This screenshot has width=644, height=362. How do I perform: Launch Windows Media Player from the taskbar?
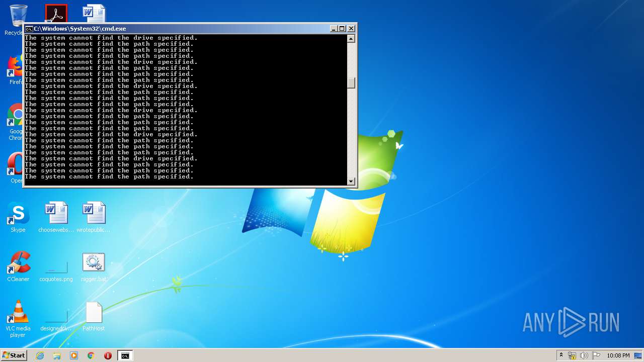click(x=74, y=355)
